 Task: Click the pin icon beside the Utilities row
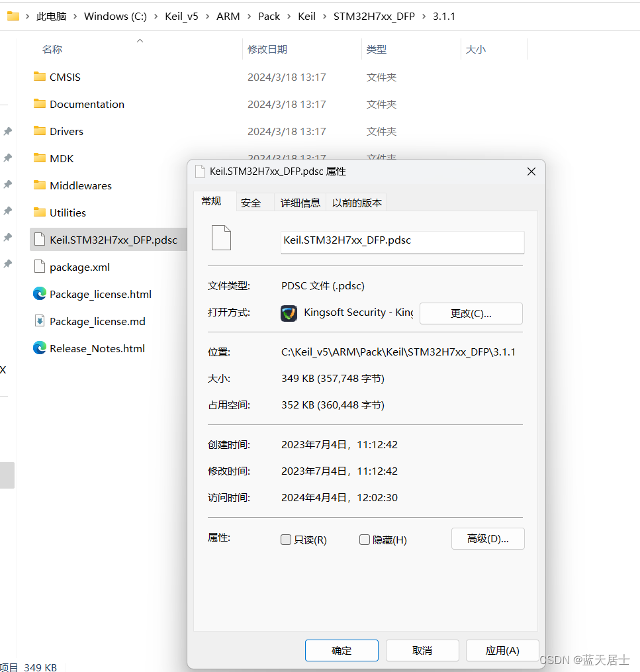(8, 211)
